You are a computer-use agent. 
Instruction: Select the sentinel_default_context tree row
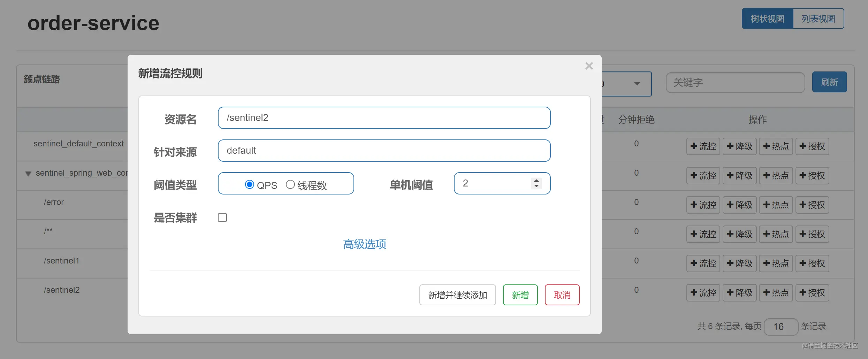tap(78, 144)
